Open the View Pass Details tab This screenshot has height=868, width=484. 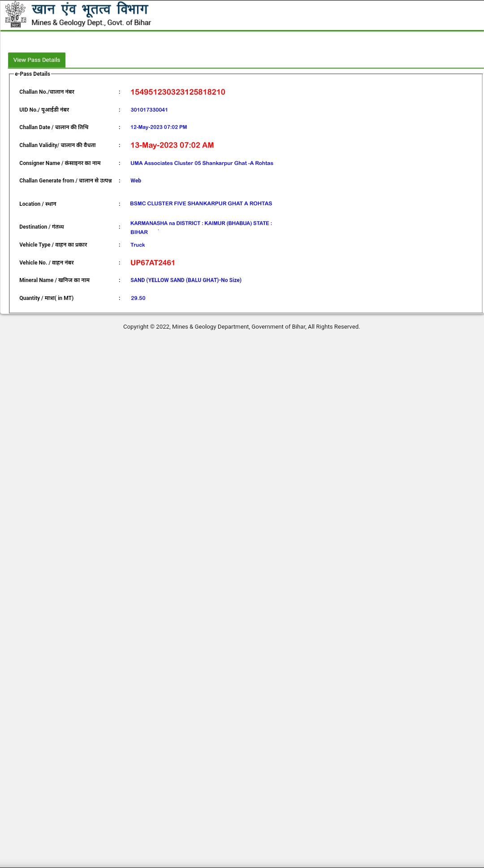point(37,60)
